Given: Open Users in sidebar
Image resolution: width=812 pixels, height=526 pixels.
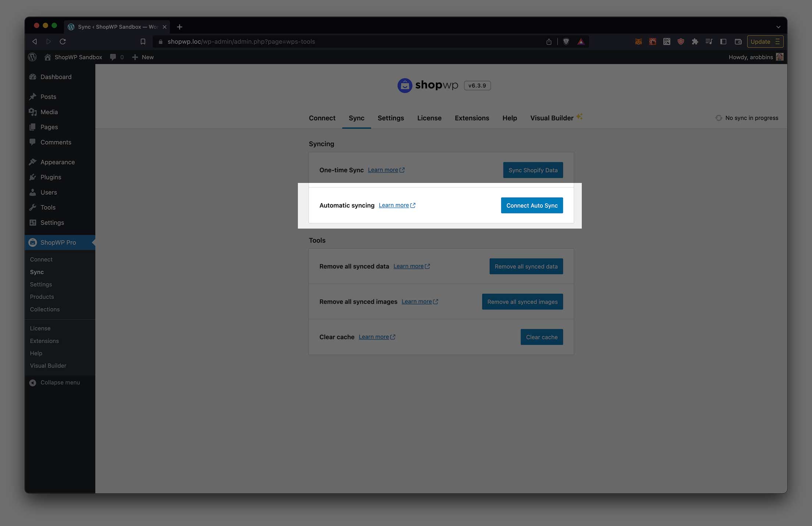Looking at the screenshot, I should pyautogui.click(x=60, y=192).
